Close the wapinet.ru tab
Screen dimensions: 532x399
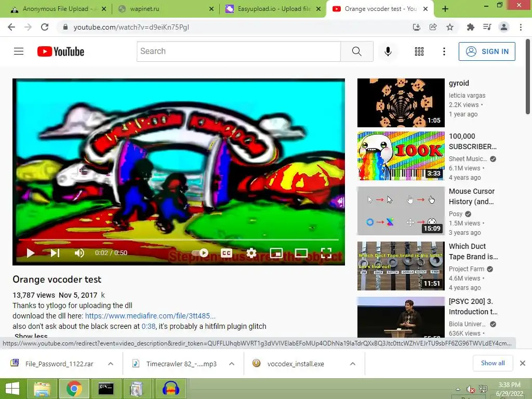click(x=211, y=9)
